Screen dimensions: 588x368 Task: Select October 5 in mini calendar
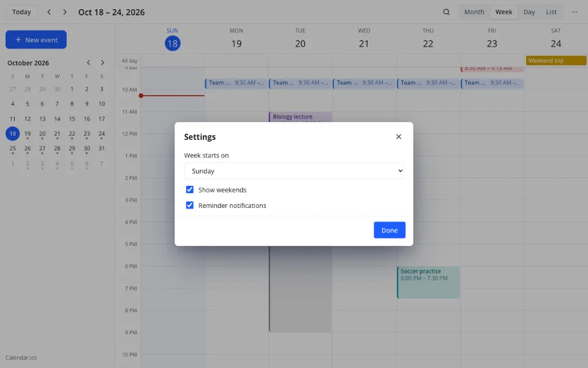28,104
